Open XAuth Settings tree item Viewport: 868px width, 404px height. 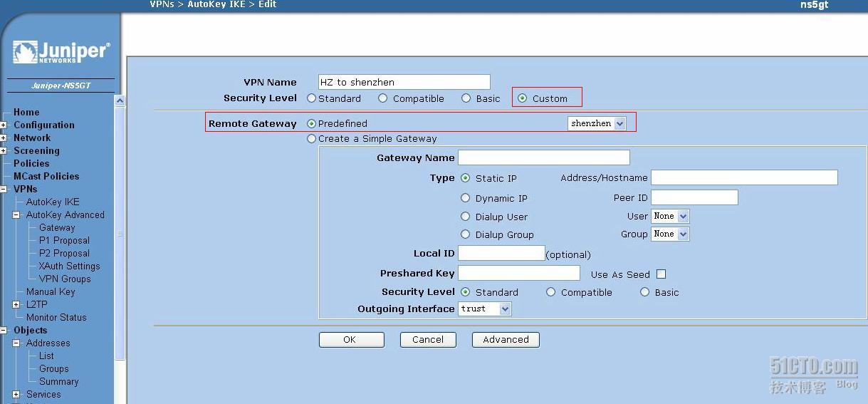point(70,266)
